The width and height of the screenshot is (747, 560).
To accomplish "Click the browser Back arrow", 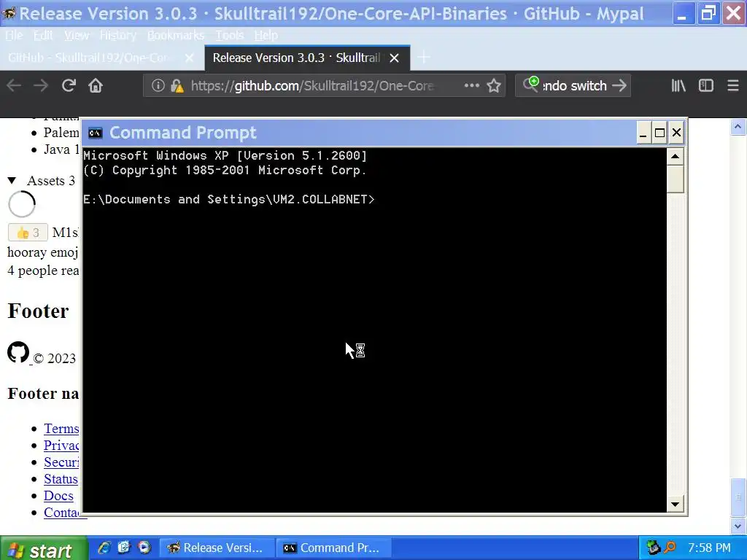I will pos(14,86).
